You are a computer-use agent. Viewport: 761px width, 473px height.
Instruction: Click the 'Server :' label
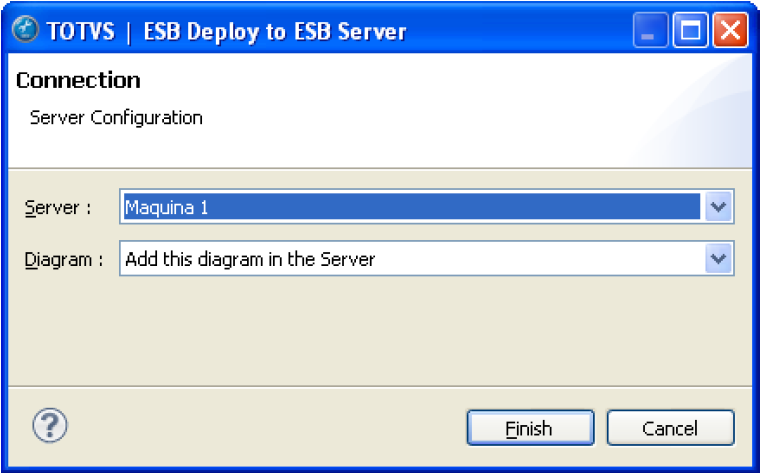coord(57,208)
